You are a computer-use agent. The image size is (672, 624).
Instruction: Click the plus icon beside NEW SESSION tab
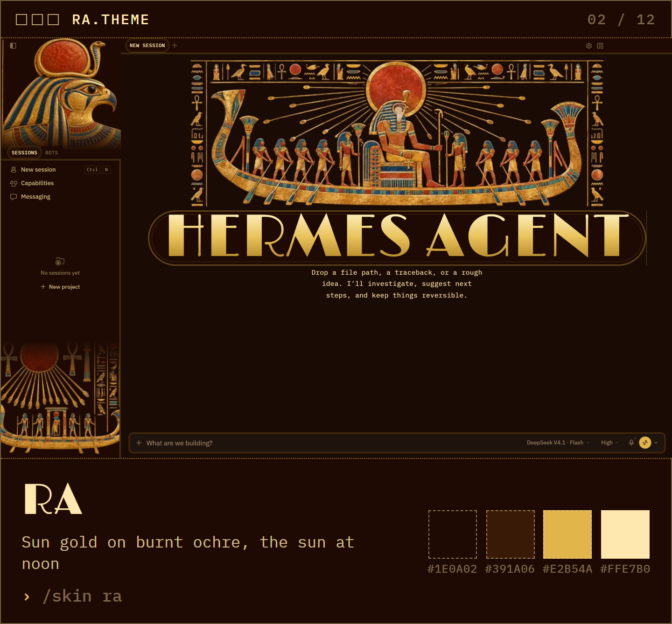(175, 45)
